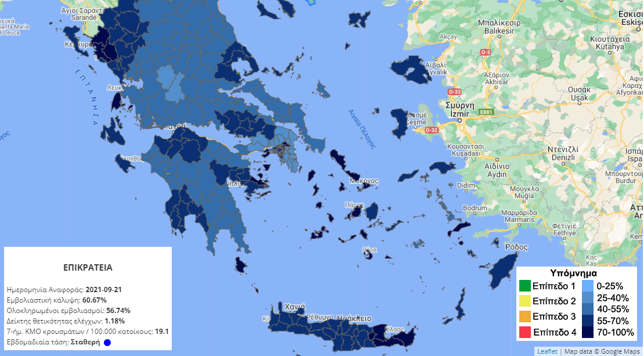Select the Zakynthos island region
The image size is (644, 356).
(x=125, y=163)
